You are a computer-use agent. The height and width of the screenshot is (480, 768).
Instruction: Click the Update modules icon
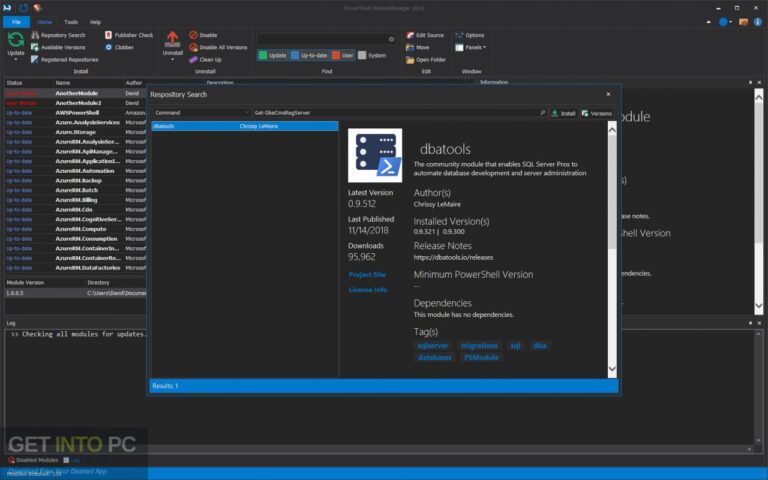(16, 40)
